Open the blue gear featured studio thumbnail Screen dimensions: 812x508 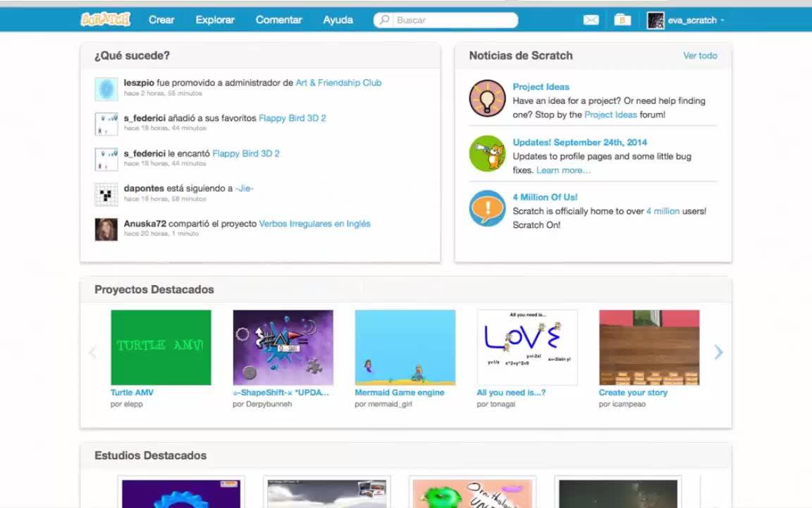181,493
